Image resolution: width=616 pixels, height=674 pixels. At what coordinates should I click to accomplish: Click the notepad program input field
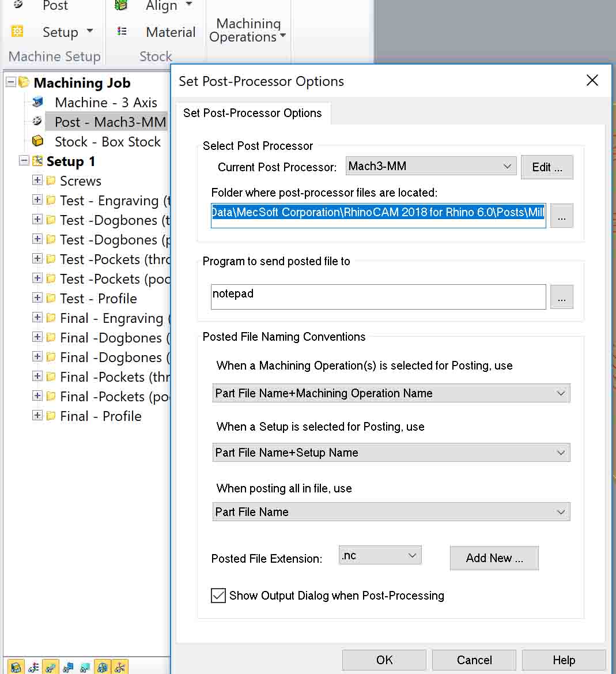379,296
